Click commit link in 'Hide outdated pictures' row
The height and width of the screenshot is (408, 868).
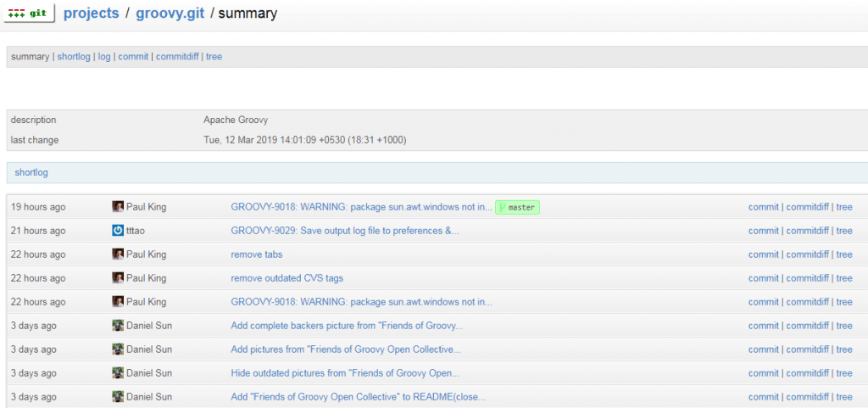point(764,373)
